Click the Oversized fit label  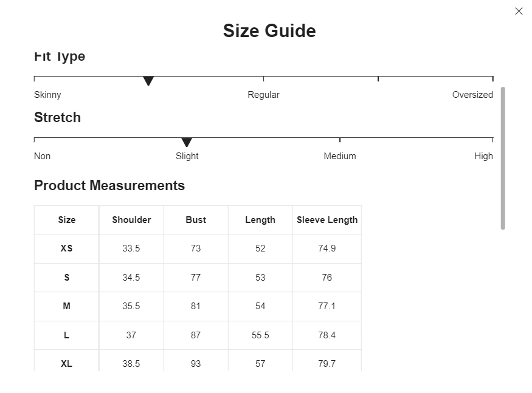point(472,95)
